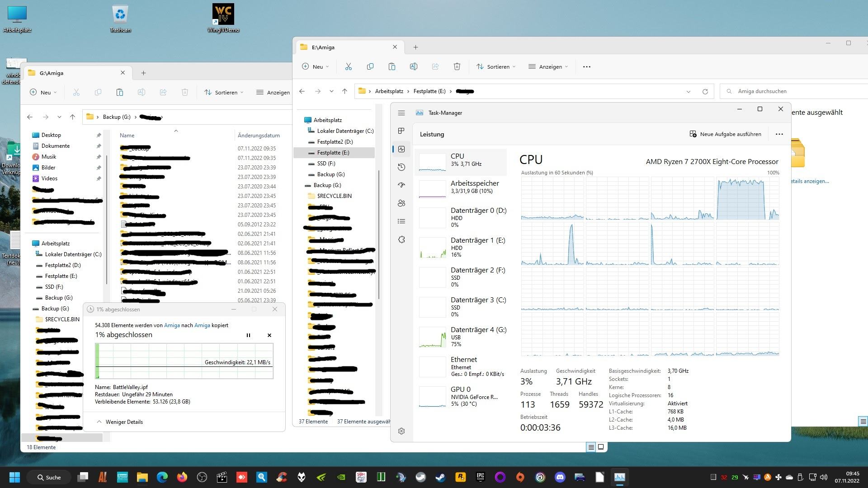Select CPU in performance list
Screen dimensions: 868x488
point(461,162)
